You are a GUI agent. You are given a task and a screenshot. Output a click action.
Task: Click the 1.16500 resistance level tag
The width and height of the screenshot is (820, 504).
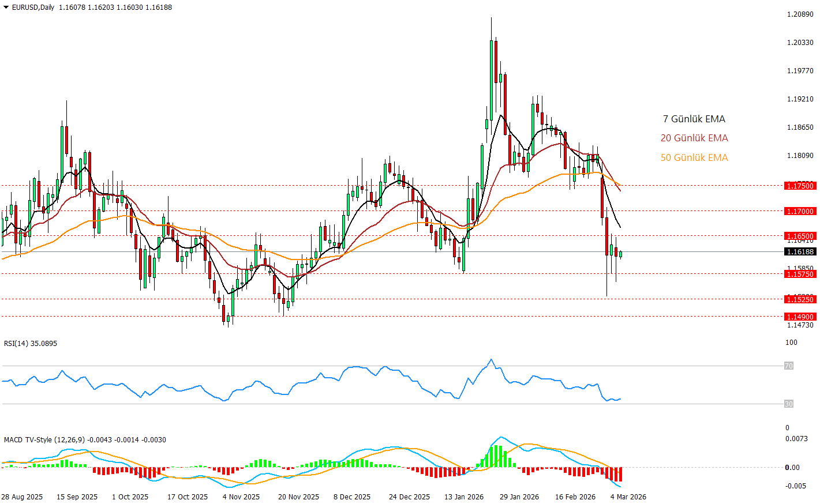coord(800,236)
